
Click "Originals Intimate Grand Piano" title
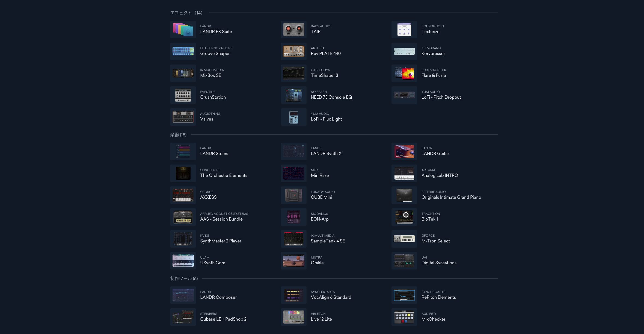pyautogui.click(x=451, y=197)
